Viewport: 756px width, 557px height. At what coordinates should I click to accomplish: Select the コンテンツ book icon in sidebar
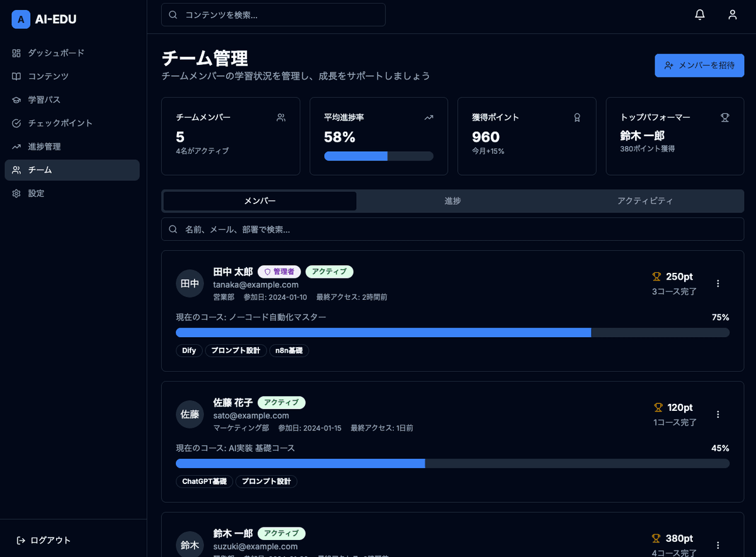(x=16, y=76)
